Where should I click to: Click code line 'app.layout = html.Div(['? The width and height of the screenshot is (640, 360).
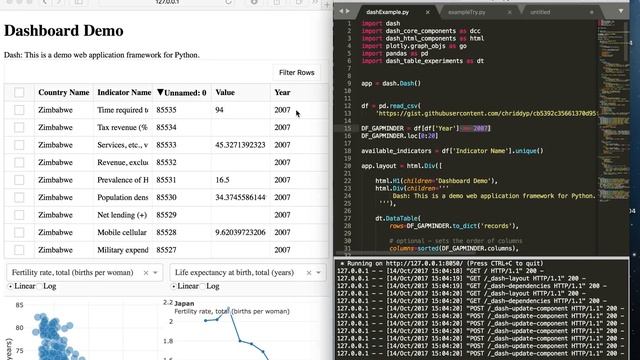401,166
